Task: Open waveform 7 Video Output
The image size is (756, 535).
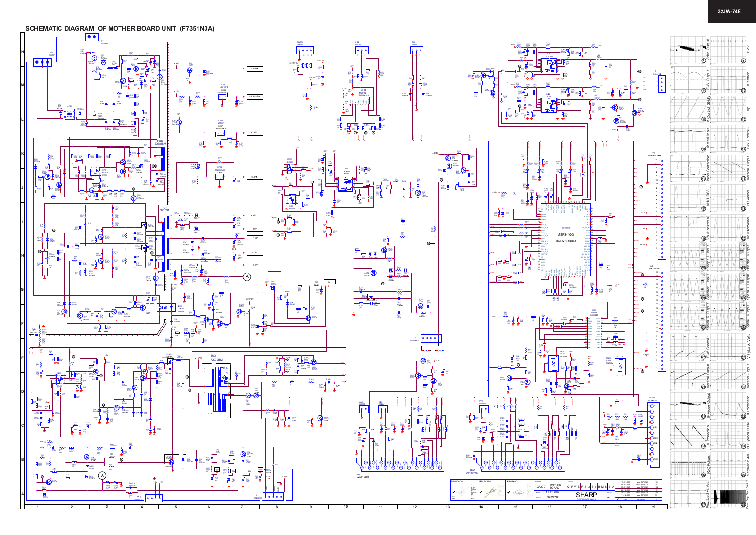Action: coord(689,50)
